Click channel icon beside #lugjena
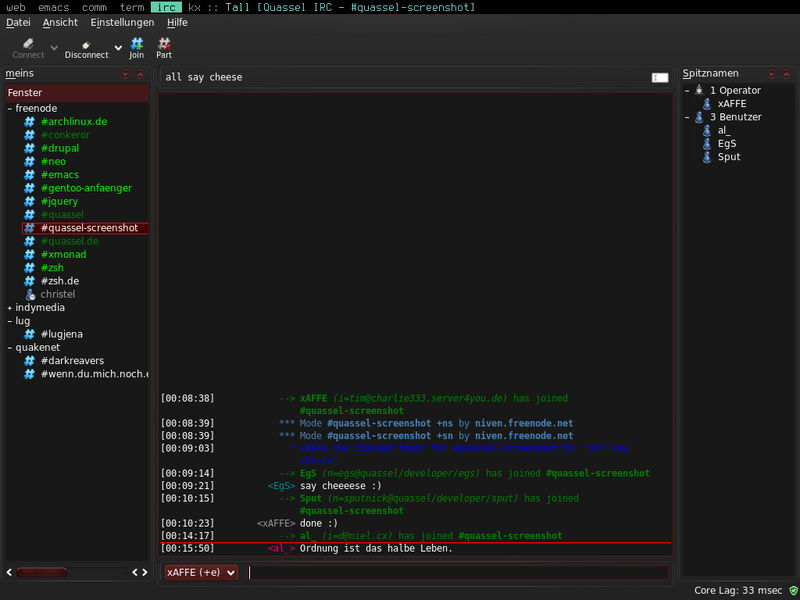The width and height of the screenshot is (800, 600). 30,334
